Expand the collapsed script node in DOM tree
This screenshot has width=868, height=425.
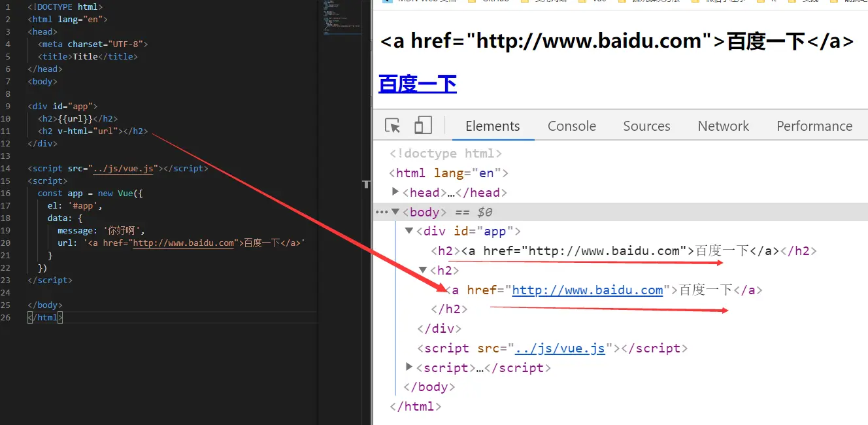pos(409,367)
